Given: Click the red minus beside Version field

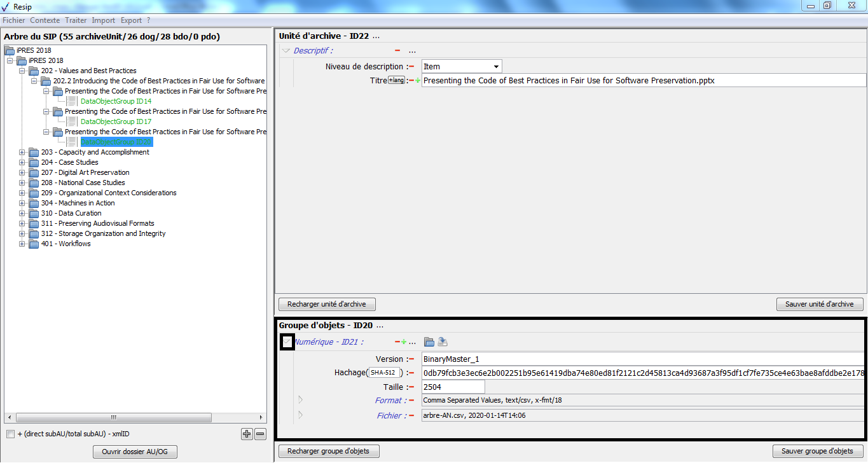Looking at the screenshot, I should tap(411, 359).
